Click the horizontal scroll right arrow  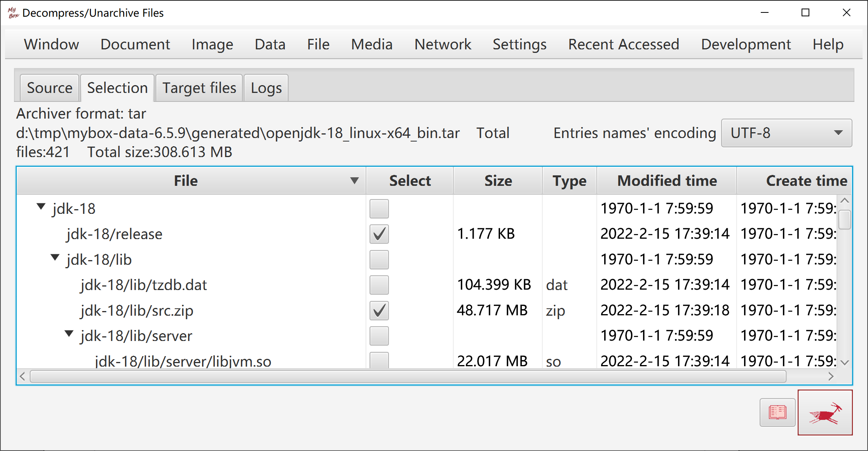point(831,376)
